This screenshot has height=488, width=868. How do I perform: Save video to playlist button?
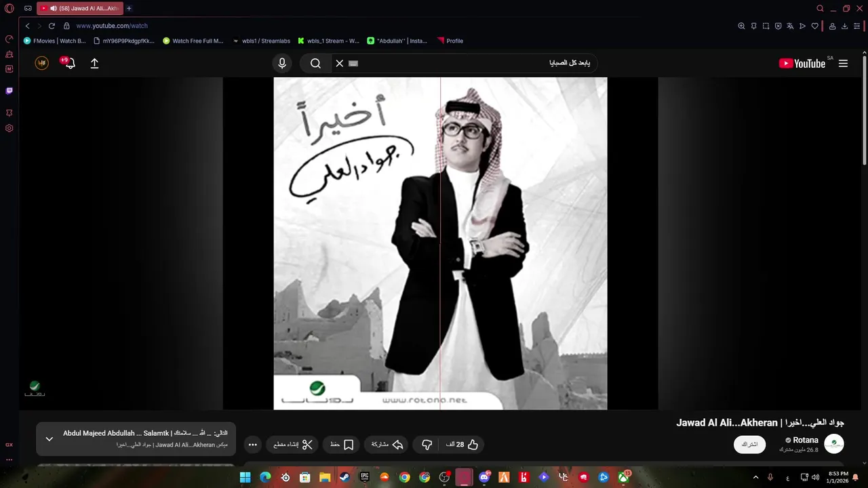pyautogui.click(x=342, y=445)
